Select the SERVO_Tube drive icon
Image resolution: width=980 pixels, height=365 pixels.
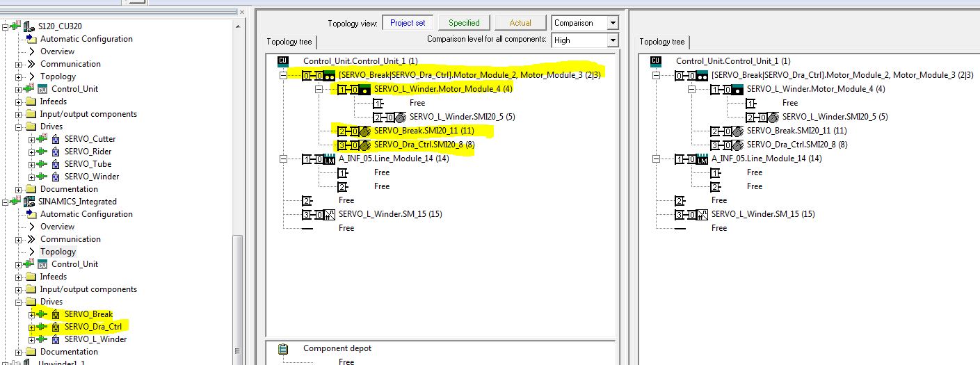[x=55, y=164]
